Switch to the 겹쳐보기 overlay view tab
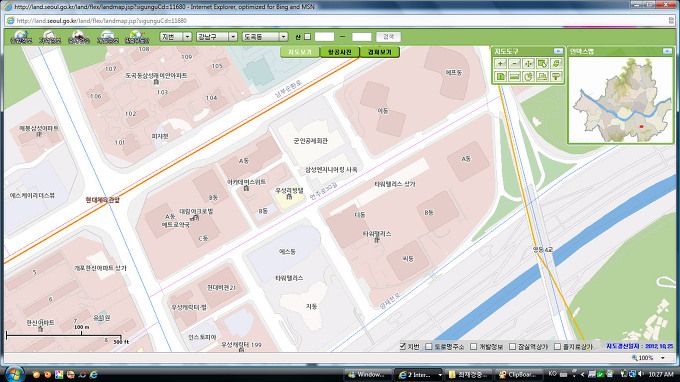 tap(379, 52)
